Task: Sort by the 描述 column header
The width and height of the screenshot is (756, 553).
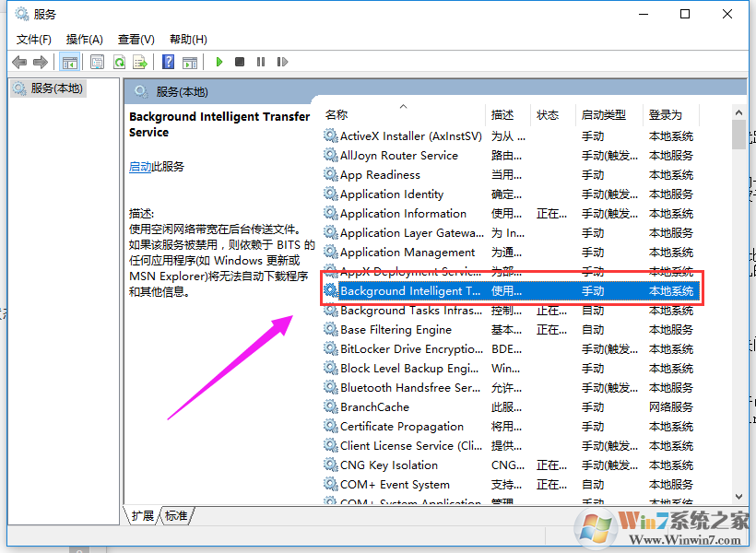Action: pos(508,114)
